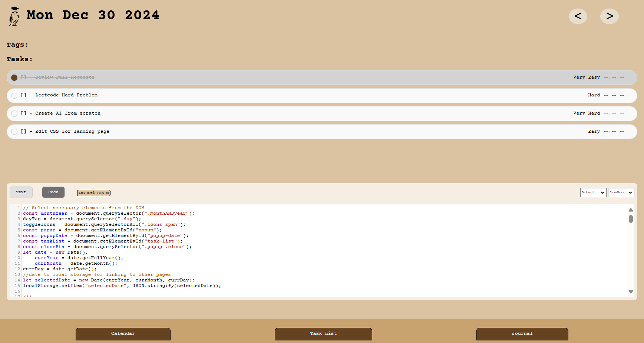
Task: Set time for Leetcode Hard Problem task
Action: click(614, 95)
